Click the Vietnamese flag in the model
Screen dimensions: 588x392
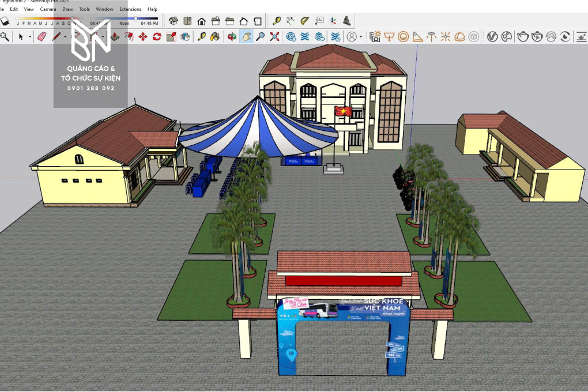[x=343, y=111]
